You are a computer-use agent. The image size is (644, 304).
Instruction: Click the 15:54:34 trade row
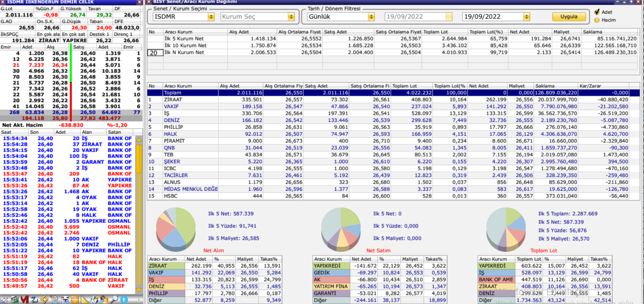pos(68,138)
